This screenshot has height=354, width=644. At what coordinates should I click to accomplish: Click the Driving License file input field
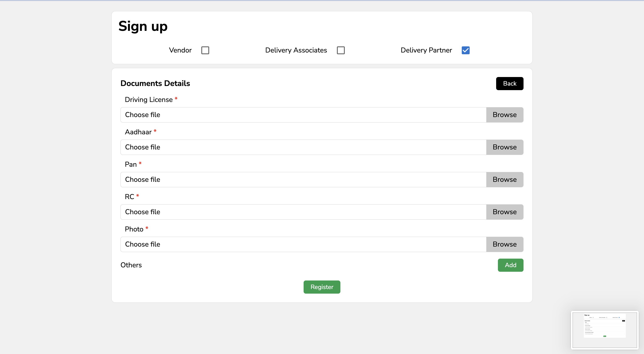303,115
